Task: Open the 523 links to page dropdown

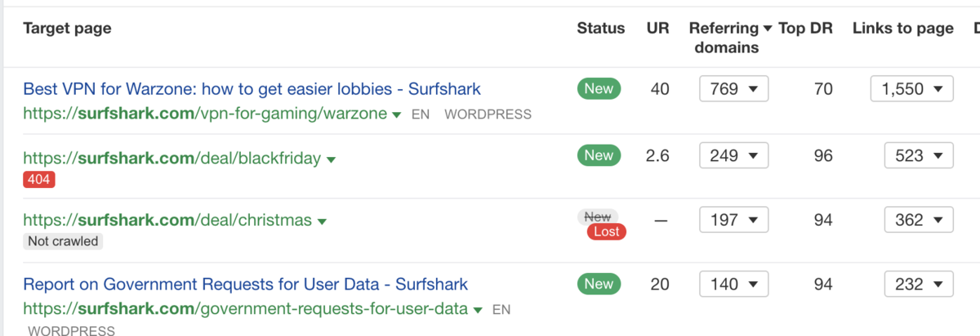Action: pos(919,155)
